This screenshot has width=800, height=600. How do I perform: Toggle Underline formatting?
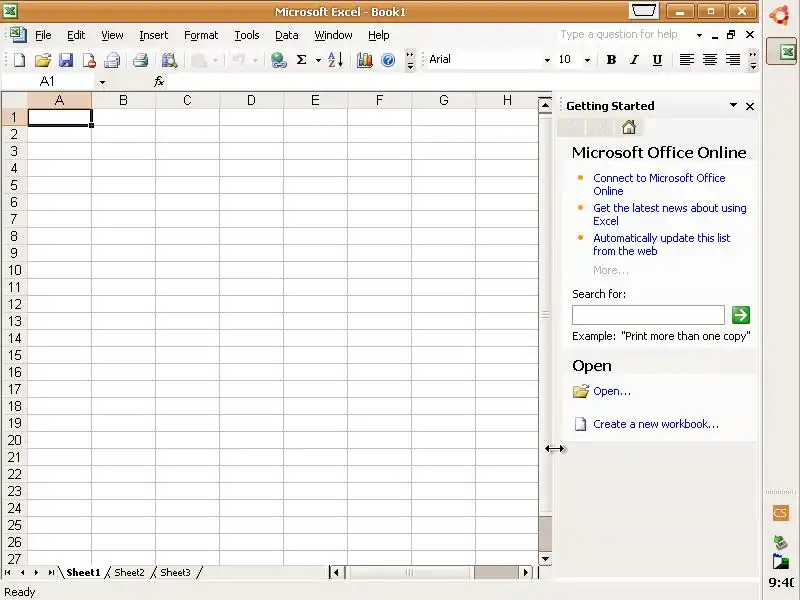pos(657,60)
